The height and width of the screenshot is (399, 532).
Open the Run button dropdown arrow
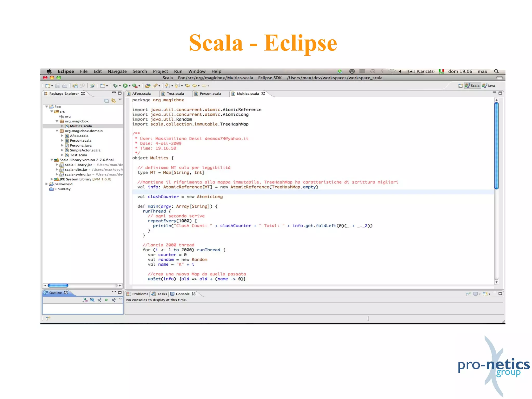(130, 86)
